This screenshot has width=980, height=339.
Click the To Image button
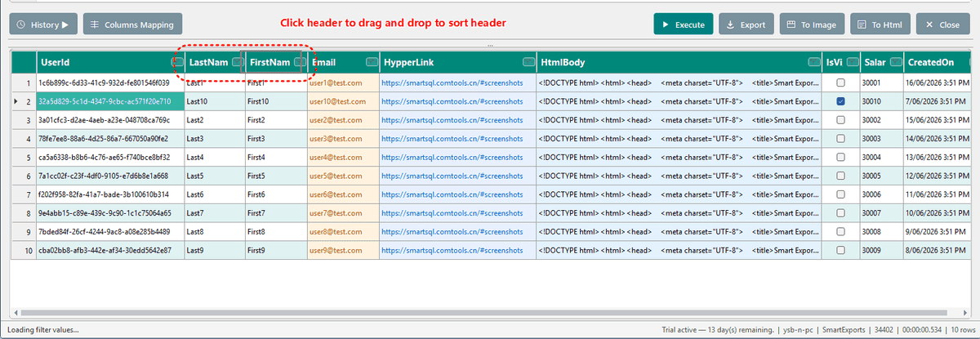click(812, 25)
